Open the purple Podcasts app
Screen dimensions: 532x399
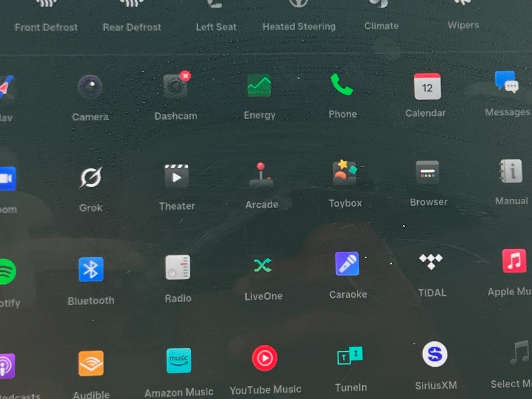point(7,366)
